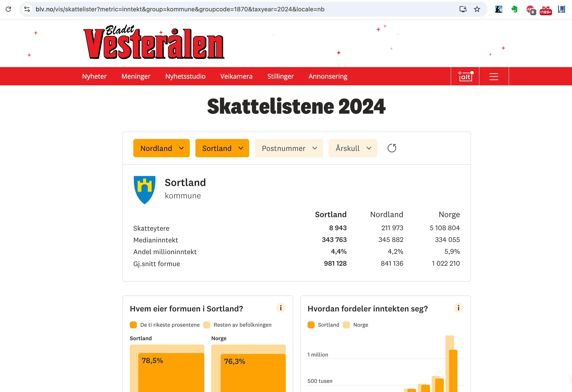This screenshot has height=392, width=572.
Task: Open the Evernote elephant extension icon
Action: click(x=514, y=9)
